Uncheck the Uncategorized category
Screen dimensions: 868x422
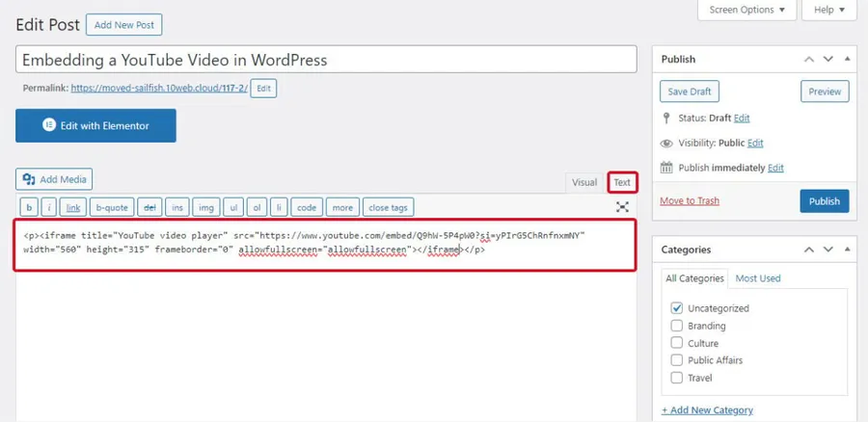click(x=676, y=308)
